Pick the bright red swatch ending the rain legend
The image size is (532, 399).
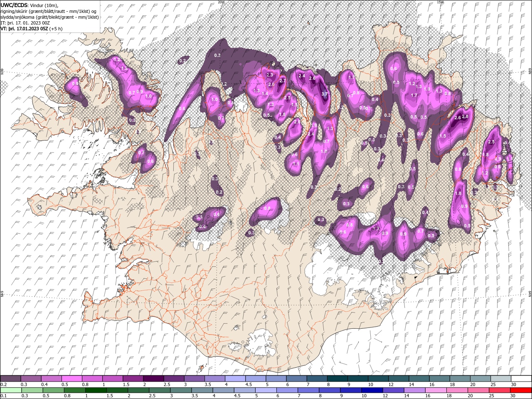[521, 390]
